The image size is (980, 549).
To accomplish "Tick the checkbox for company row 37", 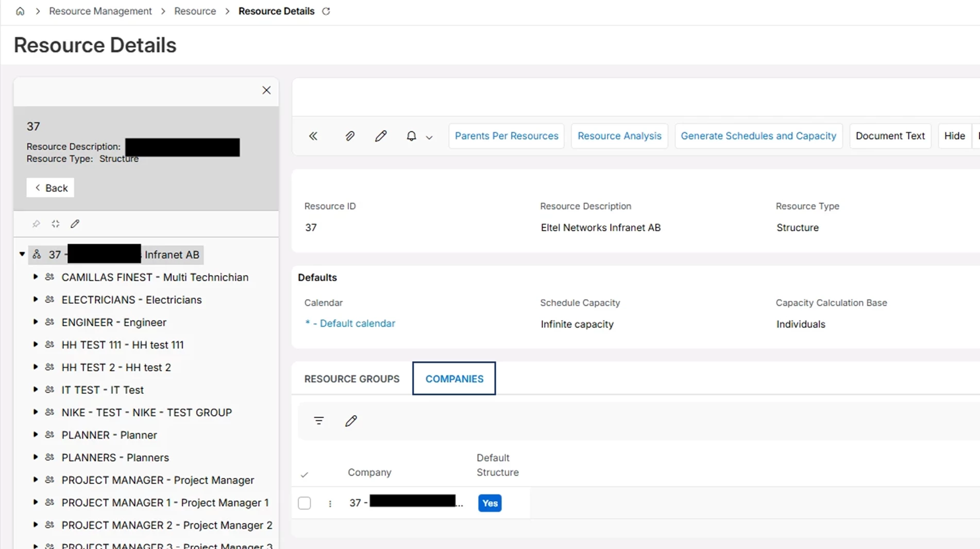I will (x=305, y=503).
